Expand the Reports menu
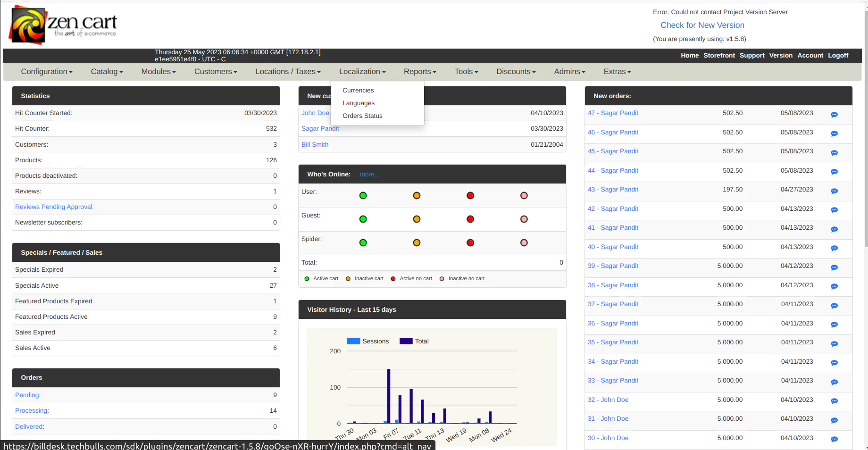This screenshot has width=868, height=450. (420, 71)
